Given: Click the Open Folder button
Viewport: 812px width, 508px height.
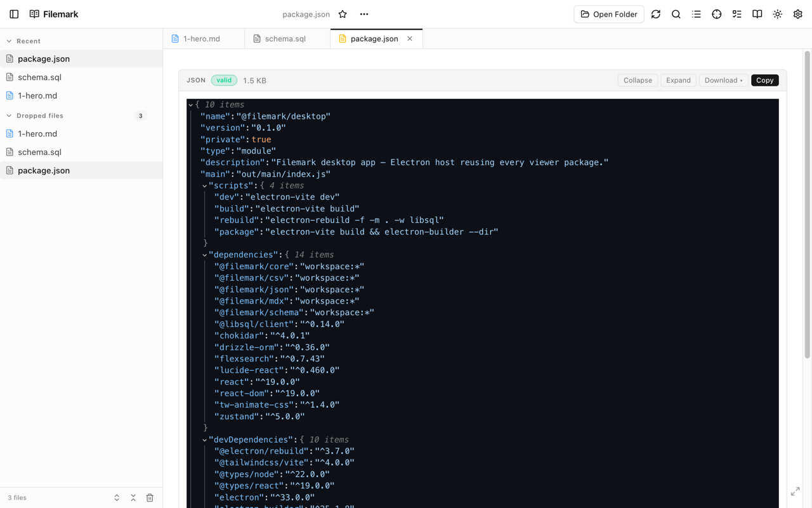Looking at the screenshot, I should [609, 14].
